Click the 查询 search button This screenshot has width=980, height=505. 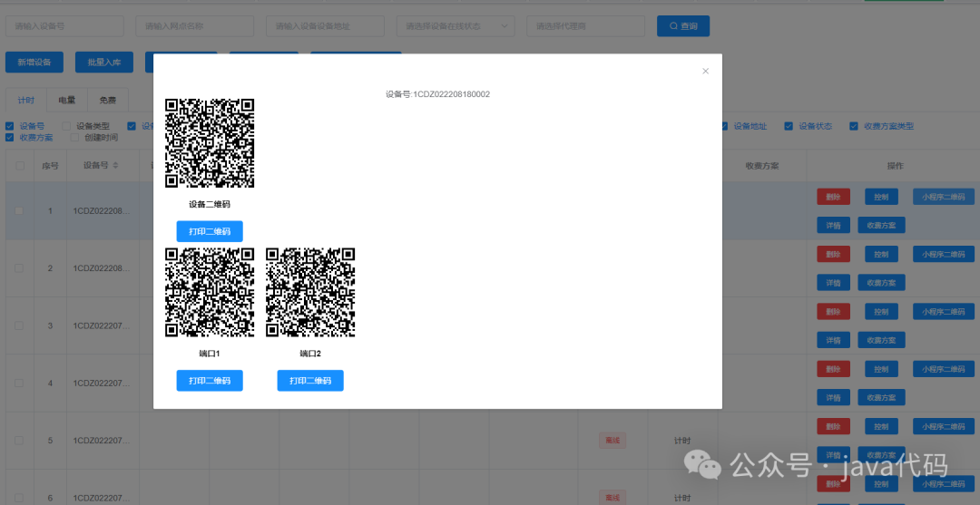pyautogui.click(x=683, y=26)
